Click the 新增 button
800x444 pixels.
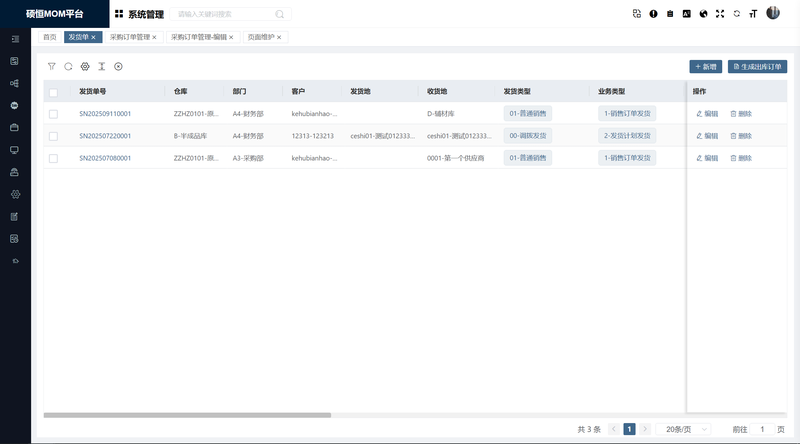pos(705,66)
